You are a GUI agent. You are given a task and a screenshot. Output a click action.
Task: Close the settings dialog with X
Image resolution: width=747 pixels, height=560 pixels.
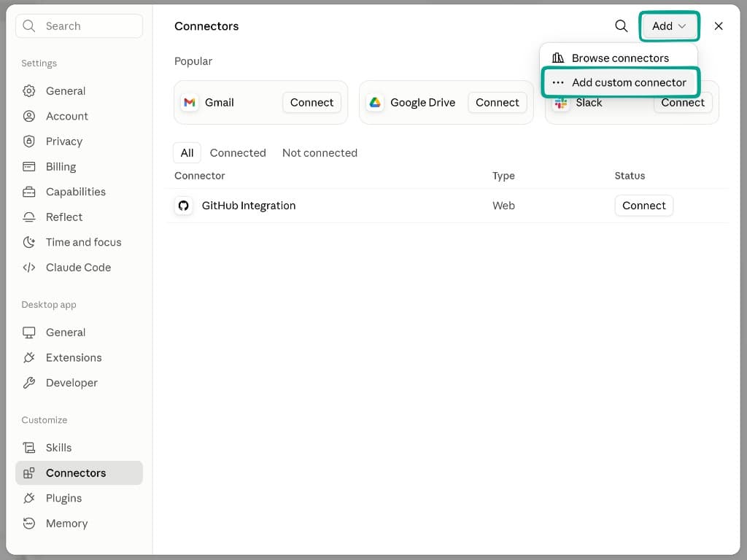coord(719,26)
